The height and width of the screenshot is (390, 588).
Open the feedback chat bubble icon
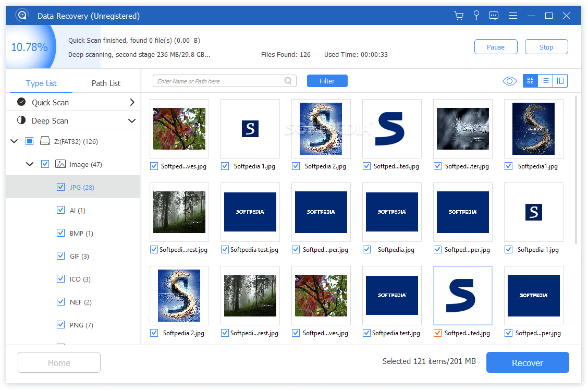[x=494, y=16]
